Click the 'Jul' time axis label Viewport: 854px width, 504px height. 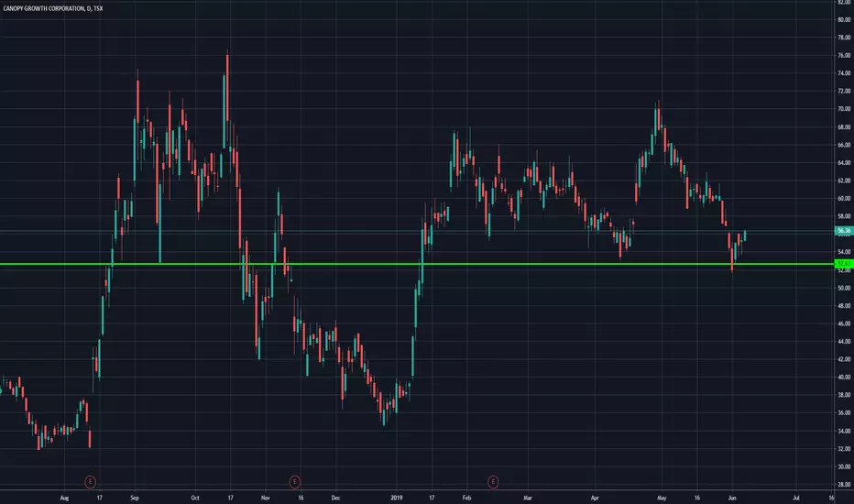pos(796,498)
